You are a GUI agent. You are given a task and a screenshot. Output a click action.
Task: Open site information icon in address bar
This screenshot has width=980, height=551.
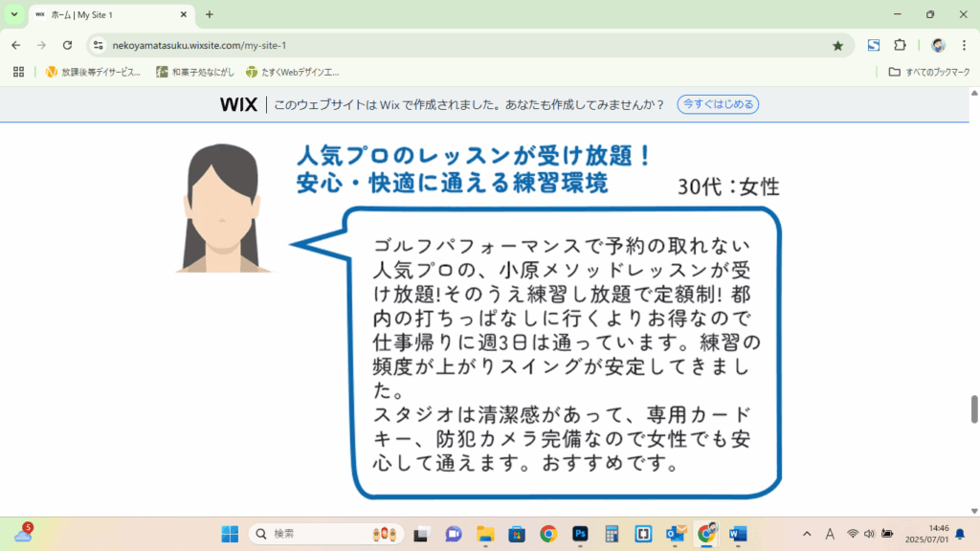(x=99, y=45)
